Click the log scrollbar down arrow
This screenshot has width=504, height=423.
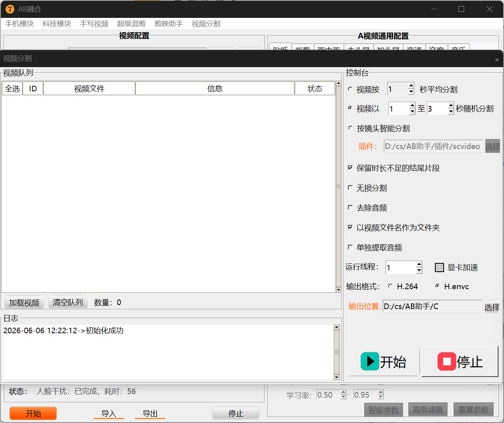pos(337,377)
